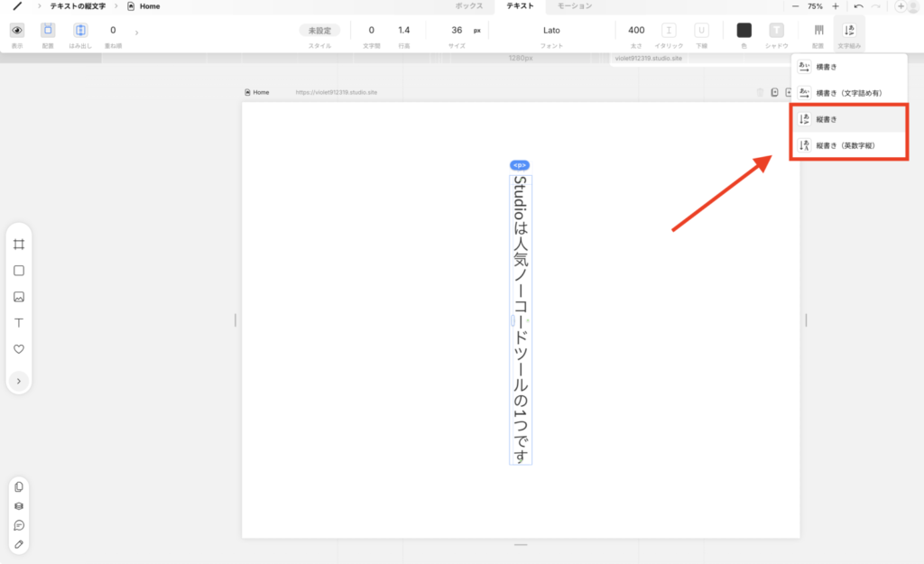Zoom in the canvas with plus
The height and width of the screenshot is (564, 924).
(835, 6)
